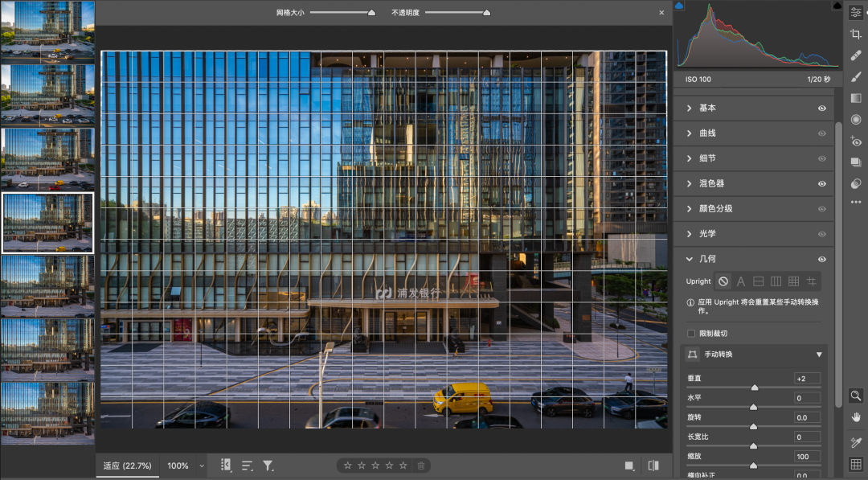The width and height of the screenshot is (868, 480).
Task: Collapse the 手动转换 section triangle
Action: 819,355
